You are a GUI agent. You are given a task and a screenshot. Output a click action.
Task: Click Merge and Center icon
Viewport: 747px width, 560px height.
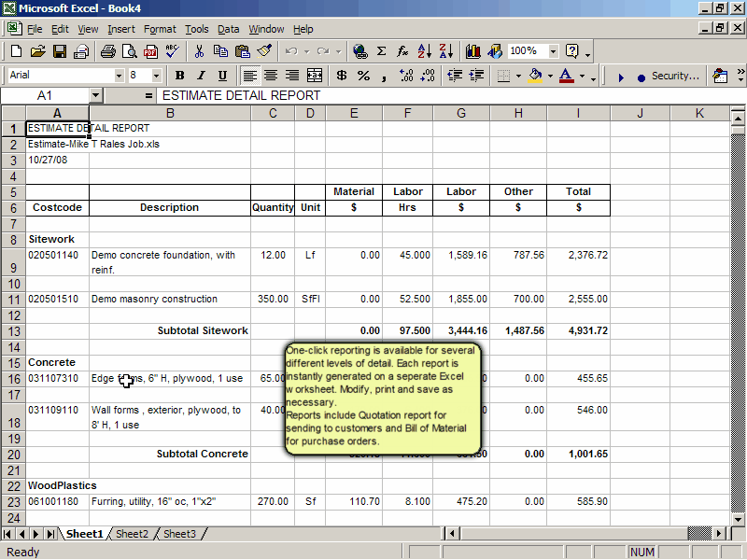coord(315,76)
